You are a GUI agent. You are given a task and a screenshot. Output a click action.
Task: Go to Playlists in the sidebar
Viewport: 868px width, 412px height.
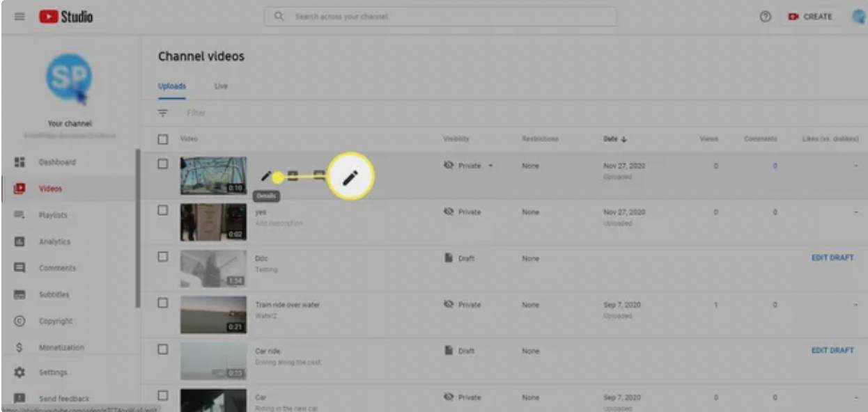(54, 215)
